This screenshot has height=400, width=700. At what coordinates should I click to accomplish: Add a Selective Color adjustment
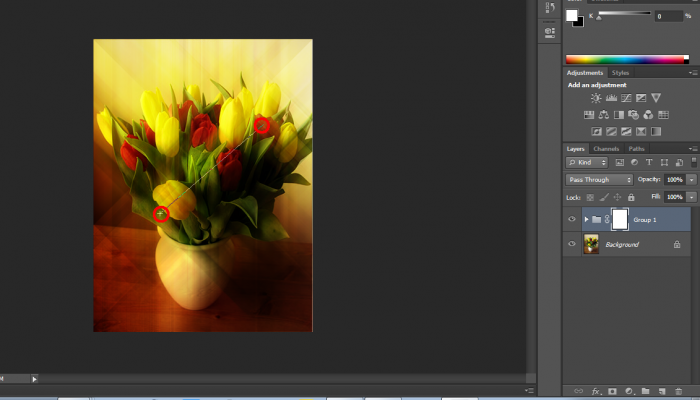click(x=641, y=131)
